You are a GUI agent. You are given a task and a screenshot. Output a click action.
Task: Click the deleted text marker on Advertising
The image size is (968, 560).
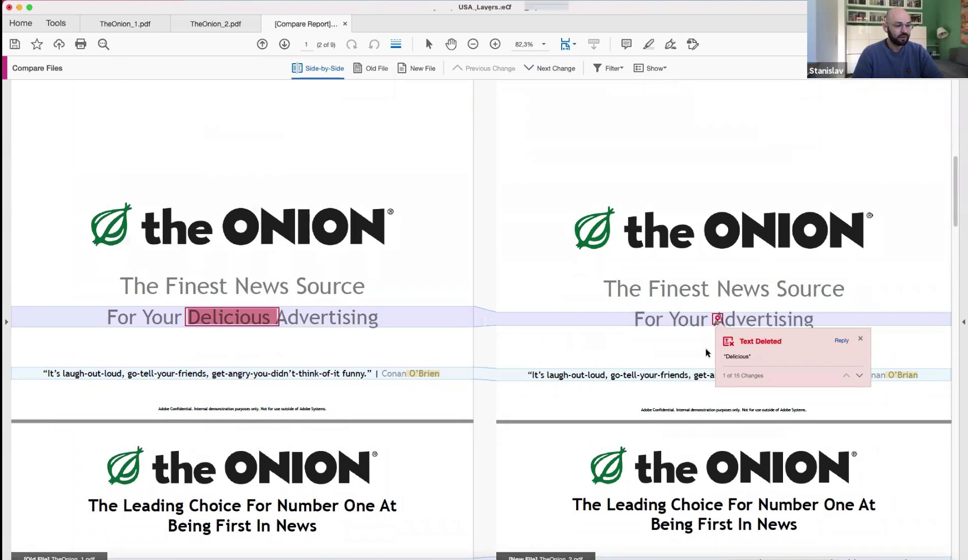[x=717, y=319]
